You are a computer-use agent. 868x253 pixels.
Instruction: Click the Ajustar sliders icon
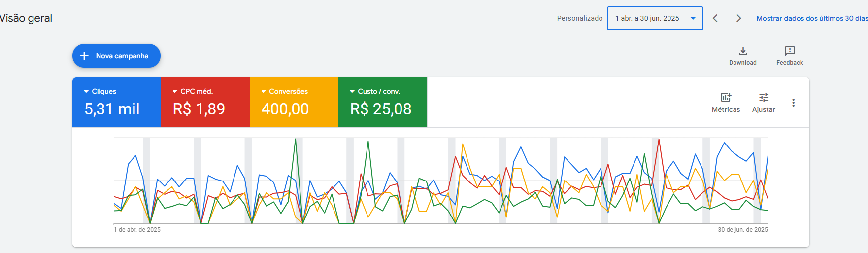coord(764,97)
